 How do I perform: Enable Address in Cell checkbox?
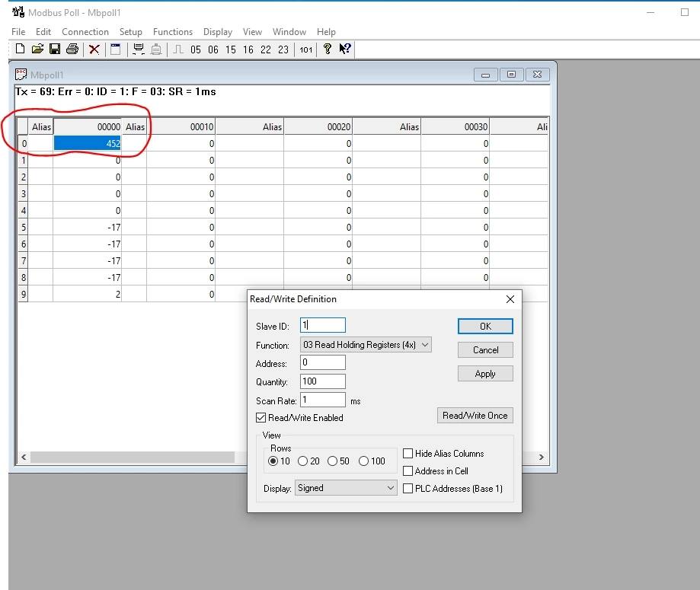coord(408,470)
